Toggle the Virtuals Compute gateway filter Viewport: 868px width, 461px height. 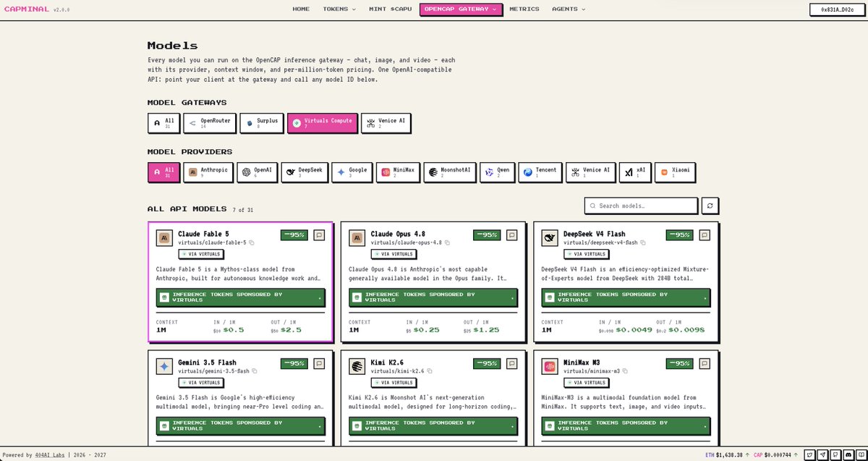click(x=322, y=123)
